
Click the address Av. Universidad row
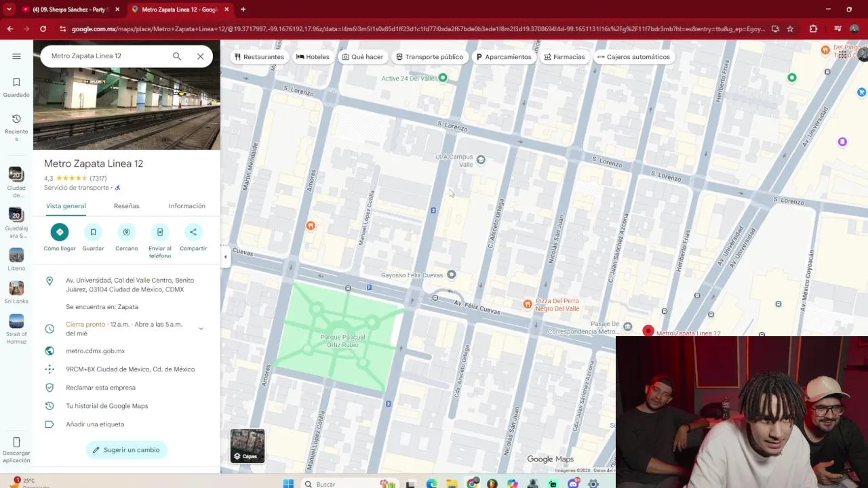tap(127, 285)
